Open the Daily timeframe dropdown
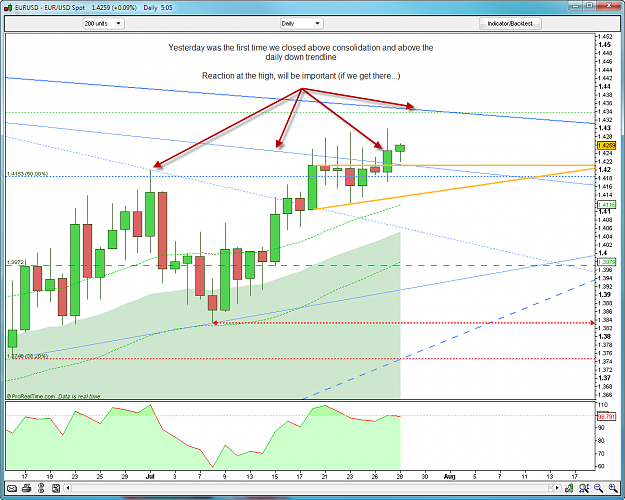This screenshot has height=500, width=625. (301, 24)
